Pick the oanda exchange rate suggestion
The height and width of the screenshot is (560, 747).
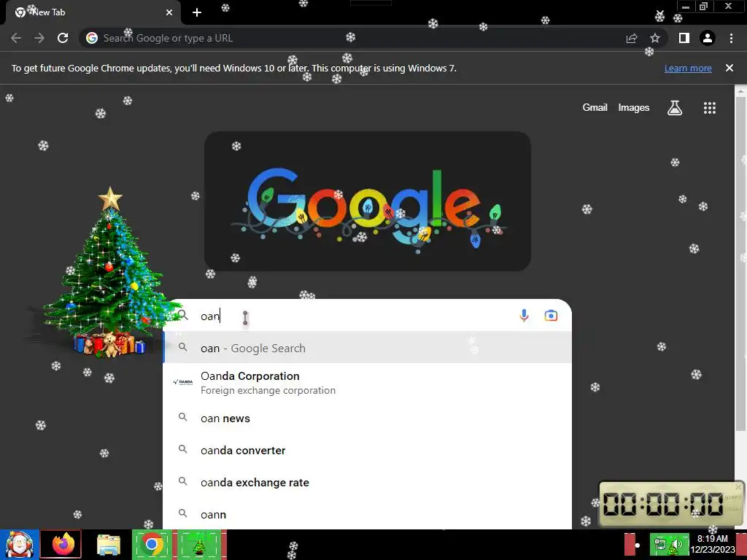click(368, 483)
